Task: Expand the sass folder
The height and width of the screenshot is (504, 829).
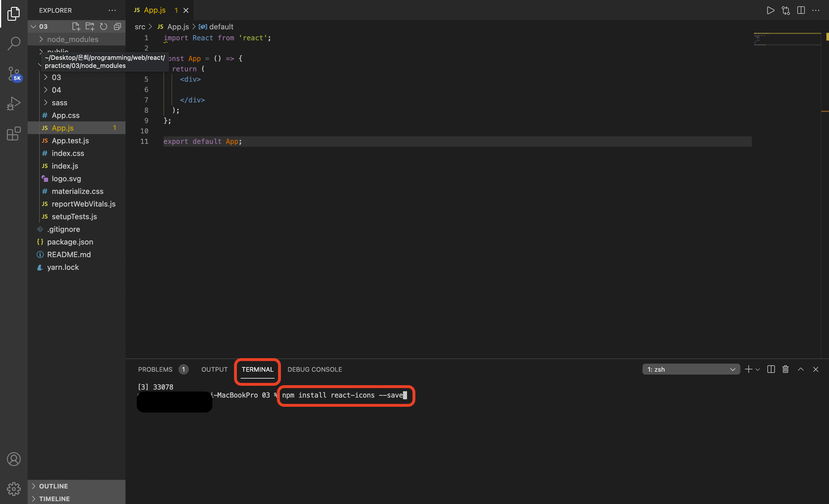Action: tap(59, 102)
